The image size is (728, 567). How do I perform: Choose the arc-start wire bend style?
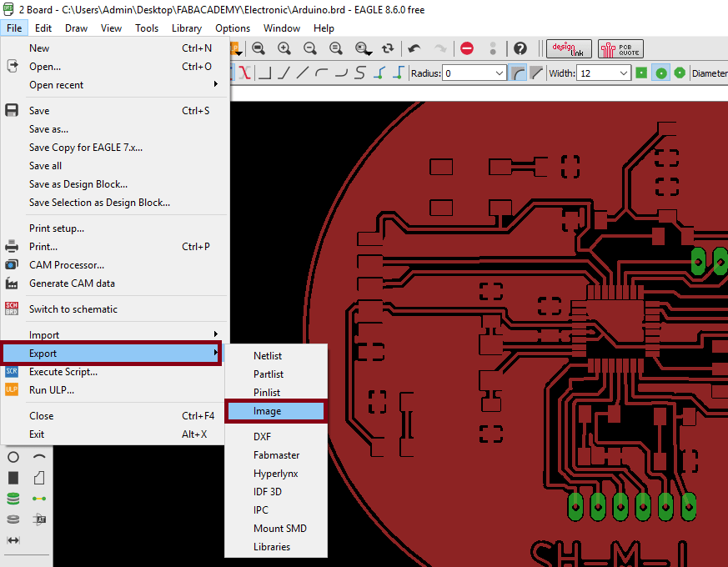[321, 73]
